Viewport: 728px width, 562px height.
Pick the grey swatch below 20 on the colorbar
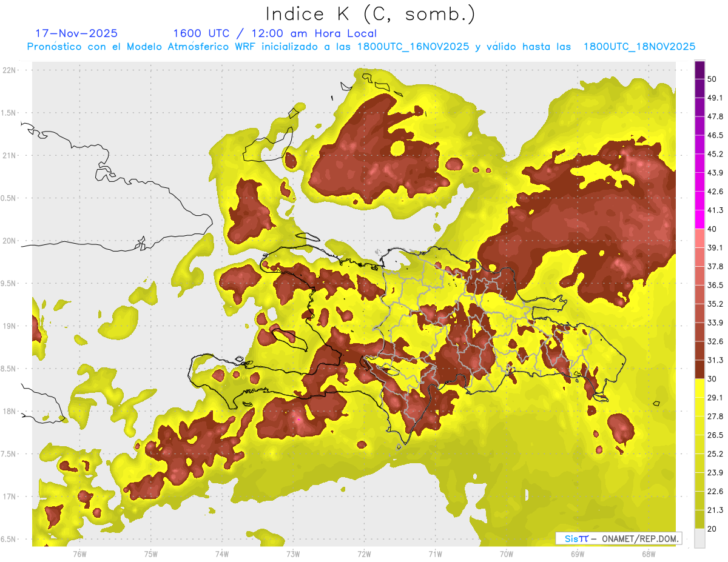pos(699,538)
